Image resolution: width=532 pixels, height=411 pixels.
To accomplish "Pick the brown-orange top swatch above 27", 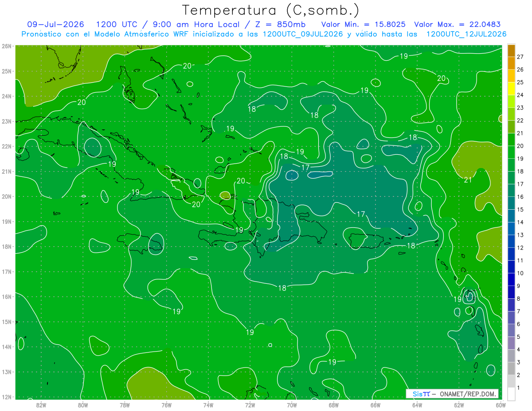I will pyautogui.click(x=511, y=50).
